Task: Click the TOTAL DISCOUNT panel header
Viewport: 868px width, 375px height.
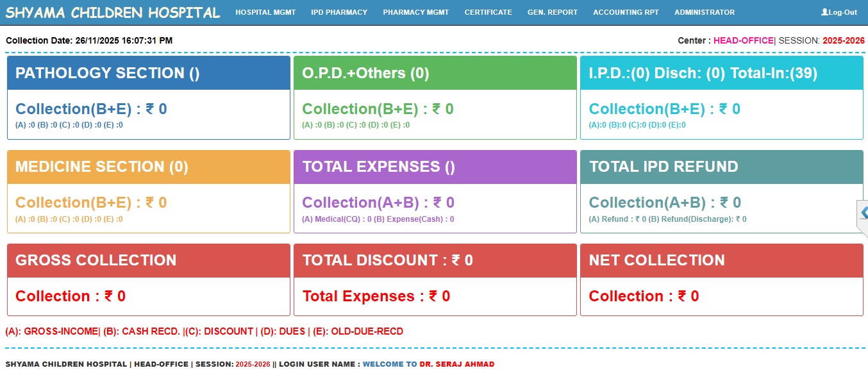Action: 435,260
